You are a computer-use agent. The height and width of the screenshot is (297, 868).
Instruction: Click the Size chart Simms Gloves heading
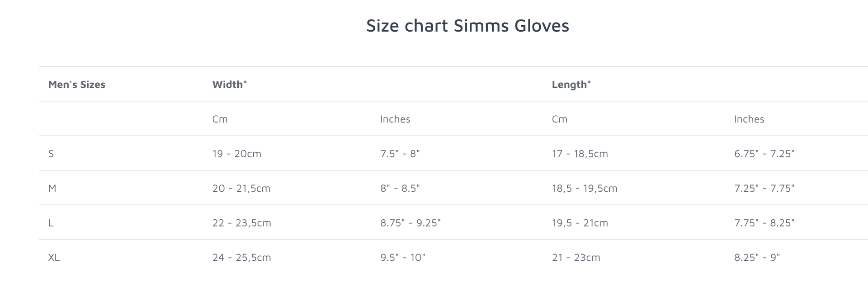pyautogui.click(x=467, y=26)
